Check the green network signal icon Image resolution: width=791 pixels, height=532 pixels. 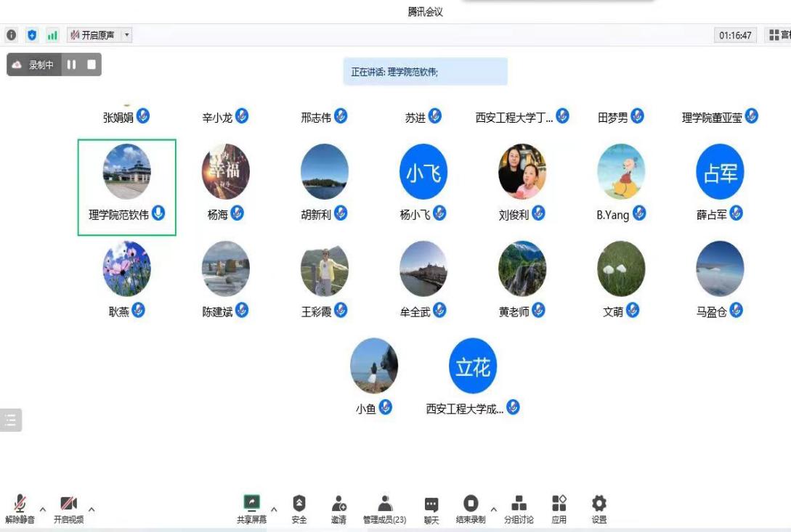[52, 35]
